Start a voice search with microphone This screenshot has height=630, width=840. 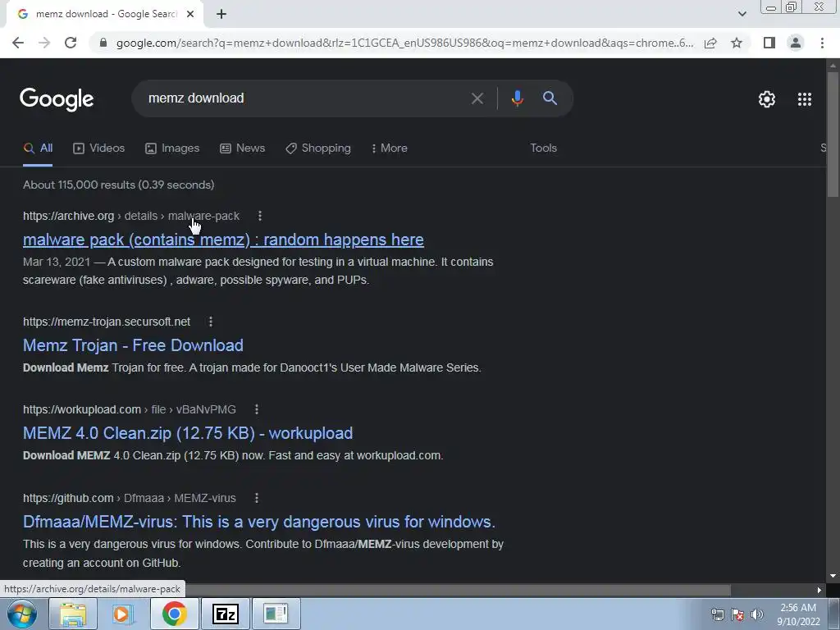[x=517, y=98]
